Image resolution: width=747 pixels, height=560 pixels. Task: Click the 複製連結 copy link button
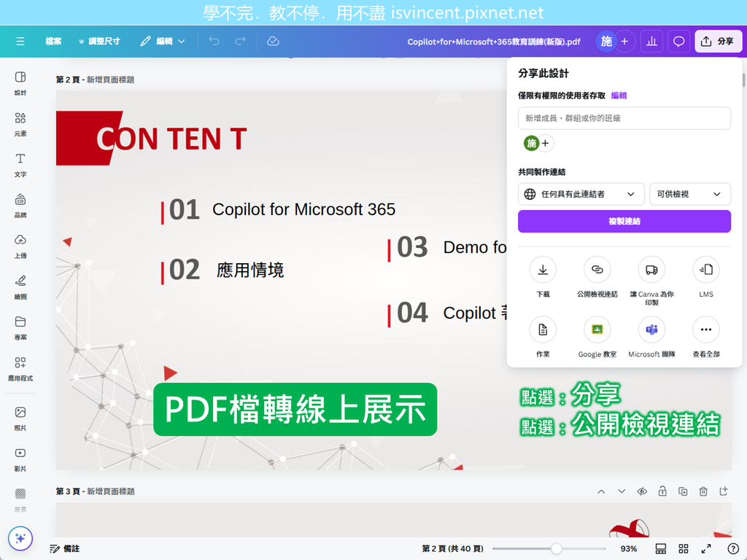624,222
